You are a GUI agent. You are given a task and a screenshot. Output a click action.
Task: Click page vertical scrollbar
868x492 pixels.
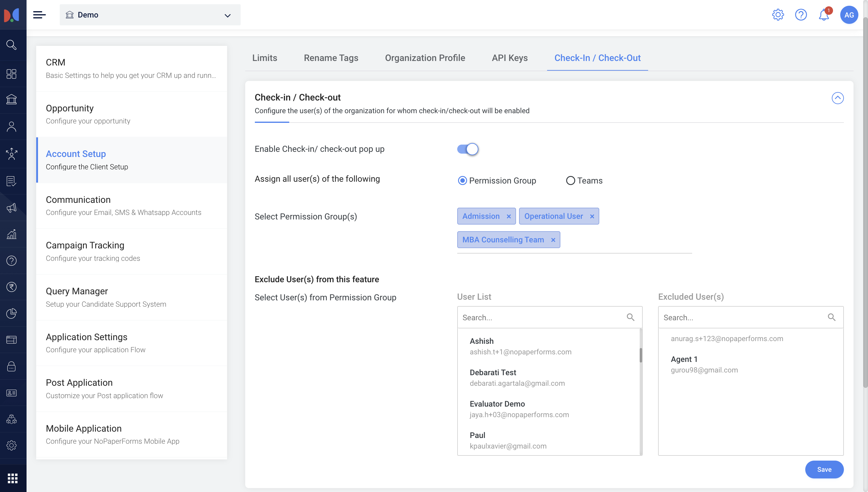(865, 203)
